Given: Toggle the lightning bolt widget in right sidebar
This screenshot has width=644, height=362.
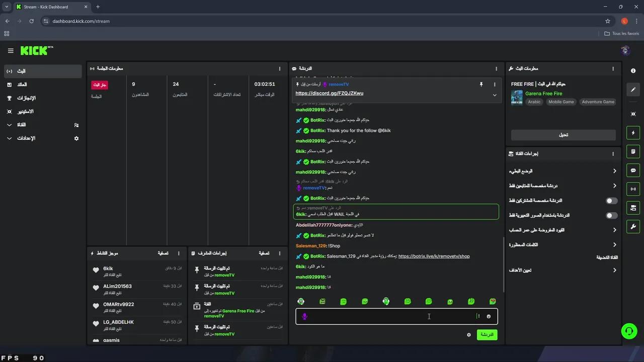Looking at the screenshot, I should tap(633, 133).
